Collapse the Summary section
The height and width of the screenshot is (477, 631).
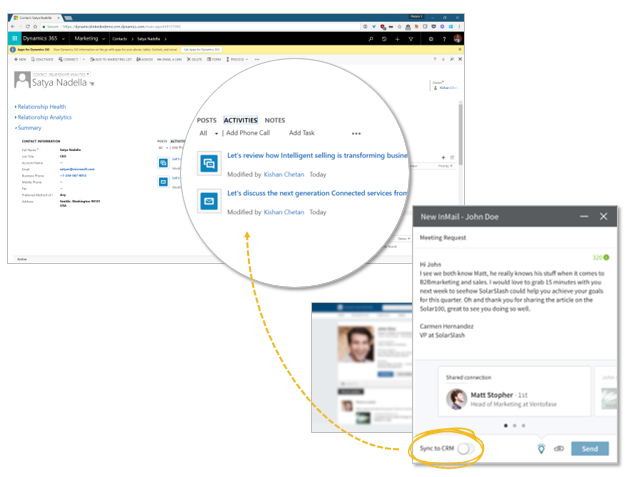point(28,128)
